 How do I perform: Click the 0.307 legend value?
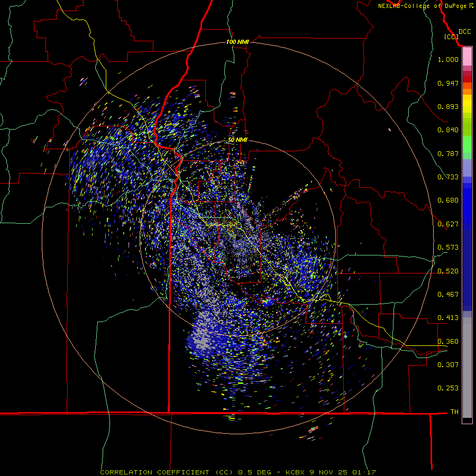click(448, 364)
